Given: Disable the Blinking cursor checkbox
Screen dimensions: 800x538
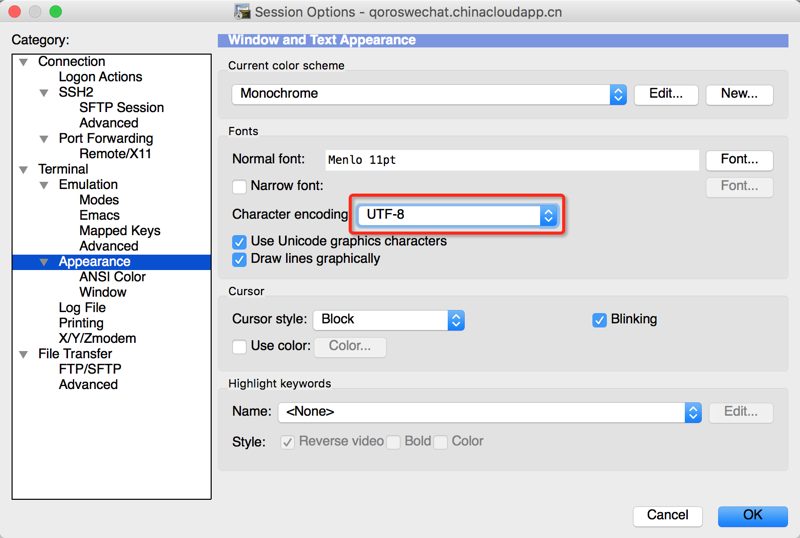Looking at the screenshot, I should 599,320.
